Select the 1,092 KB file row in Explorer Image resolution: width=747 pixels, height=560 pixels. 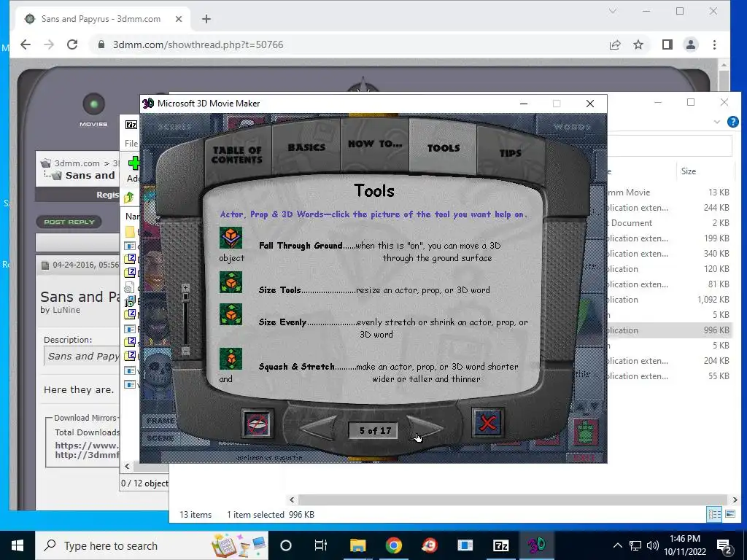point(668,300)
